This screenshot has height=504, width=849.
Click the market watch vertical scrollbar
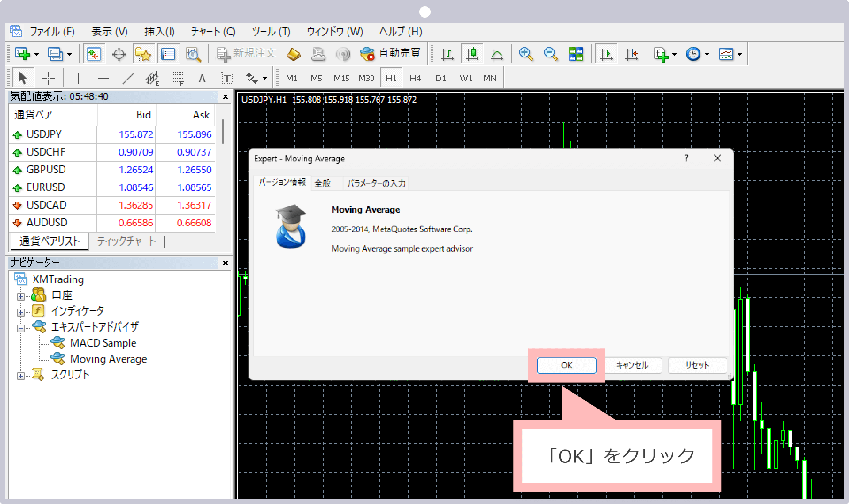pyautogui.click(x=223, y=132)
